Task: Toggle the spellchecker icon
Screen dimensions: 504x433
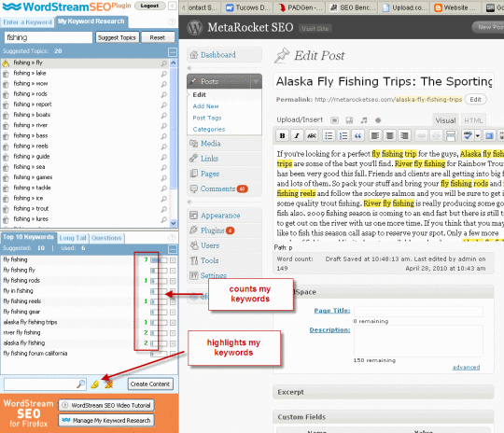Action: 468,135
